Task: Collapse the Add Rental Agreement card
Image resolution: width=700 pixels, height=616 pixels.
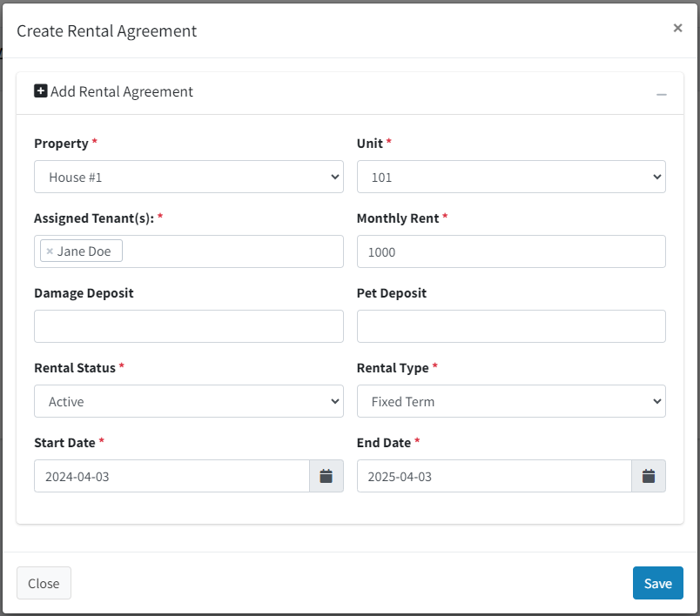Action: tap(661, 94)
